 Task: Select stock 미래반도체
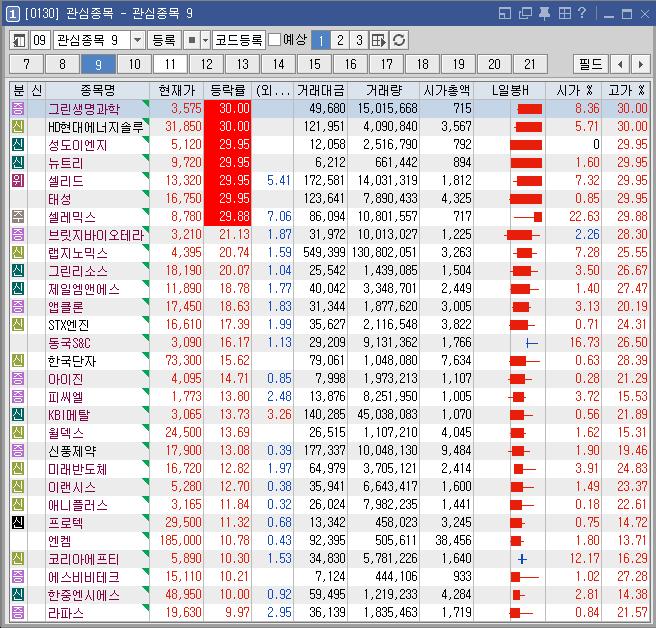coord(78,469)
